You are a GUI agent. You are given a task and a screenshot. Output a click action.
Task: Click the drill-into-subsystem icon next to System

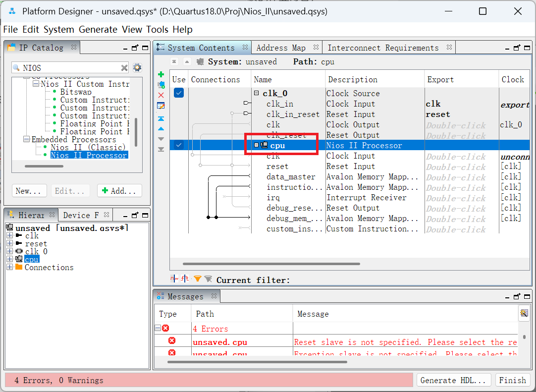click(200, 61)
